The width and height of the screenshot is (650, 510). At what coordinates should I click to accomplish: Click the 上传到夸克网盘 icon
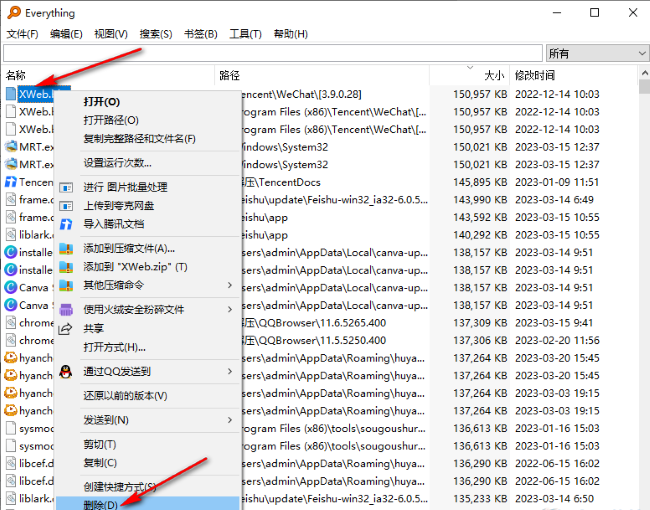[x=67, y=205]
